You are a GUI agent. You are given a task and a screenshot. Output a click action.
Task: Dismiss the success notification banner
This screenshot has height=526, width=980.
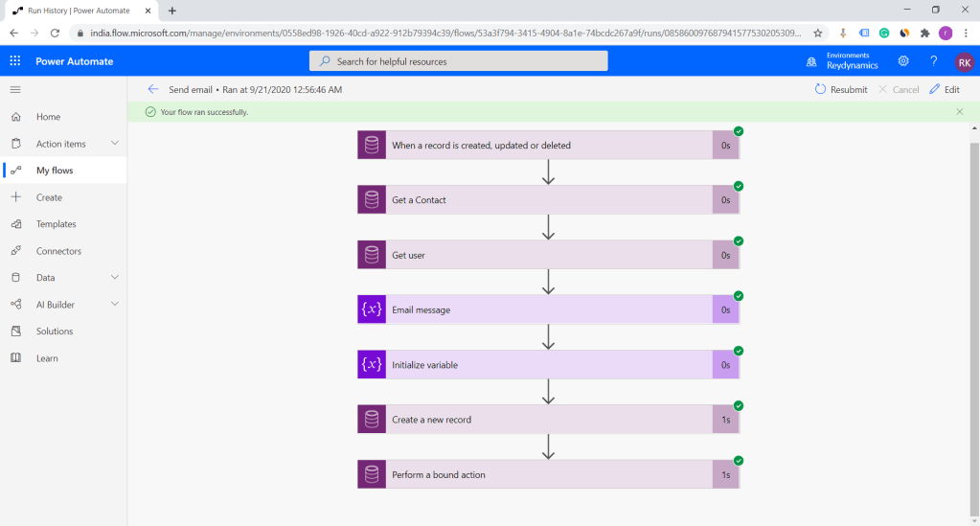[x=960, y=112]
